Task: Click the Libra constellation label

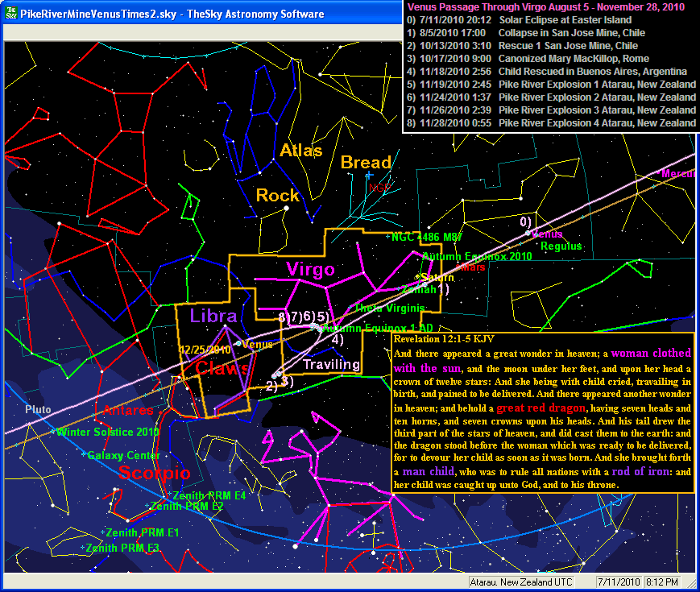Action: pyautogui.click(x=213, y=315)
